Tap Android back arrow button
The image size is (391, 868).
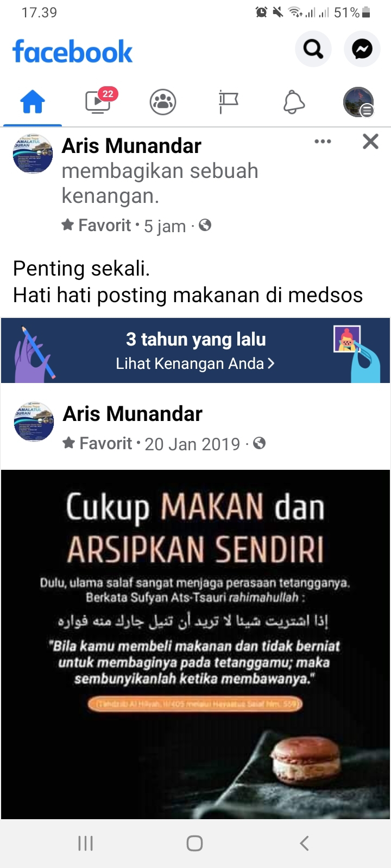point(304,843)
